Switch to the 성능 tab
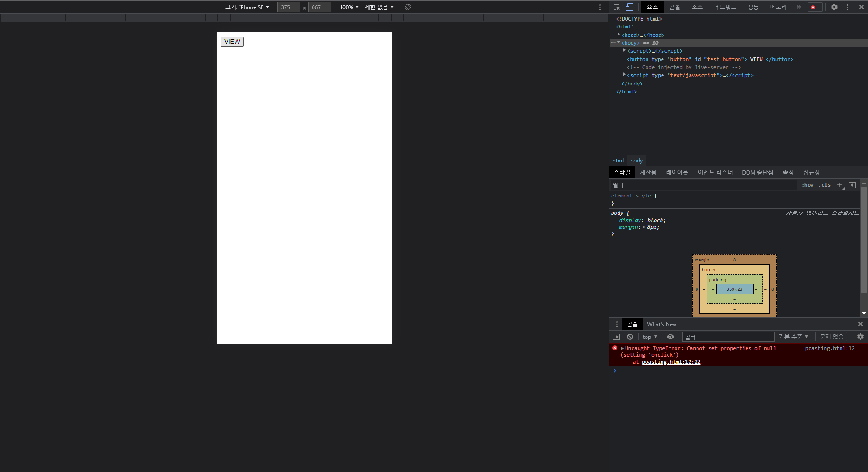Image resolution: width=868 pixels, height=472 pixels. point(753,7)
